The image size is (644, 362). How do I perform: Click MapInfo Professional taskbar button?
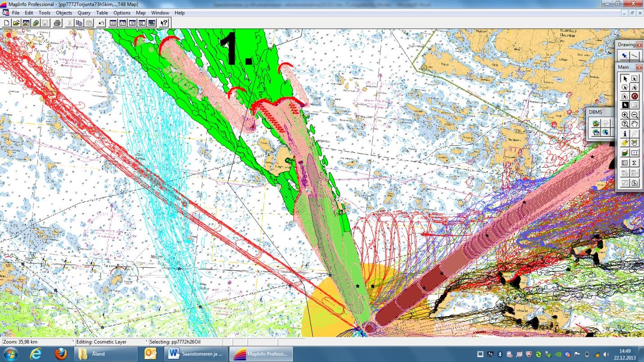(261, 354)
